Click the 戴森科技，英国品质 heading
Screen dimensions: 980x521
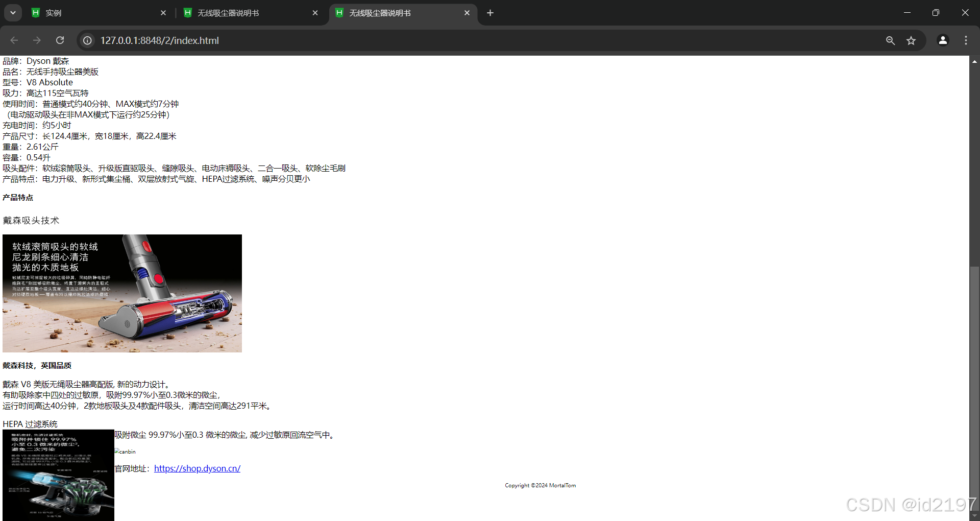(x=37, y=366)
